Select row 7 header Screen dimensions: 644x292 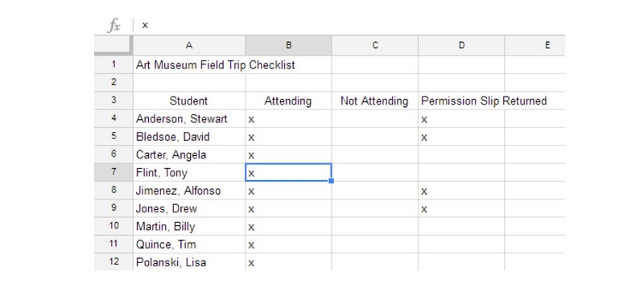coord(114,172)
